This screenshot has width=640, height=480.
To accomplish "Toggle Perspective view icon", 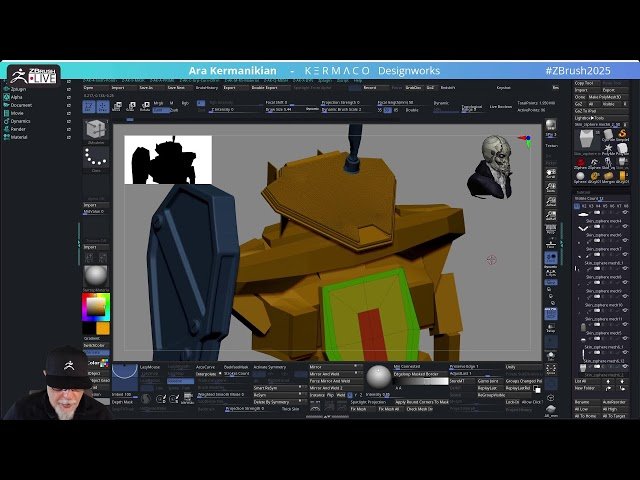I will tap(551, 229).
